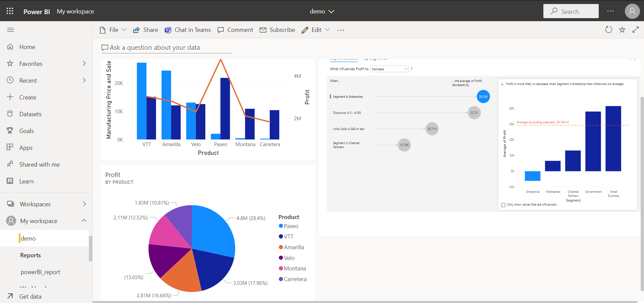Image resolution: width=644 pixels, height=303 pixels.
Task: Open powerBI_report in the navigation
Action: [x=40, y=272]
